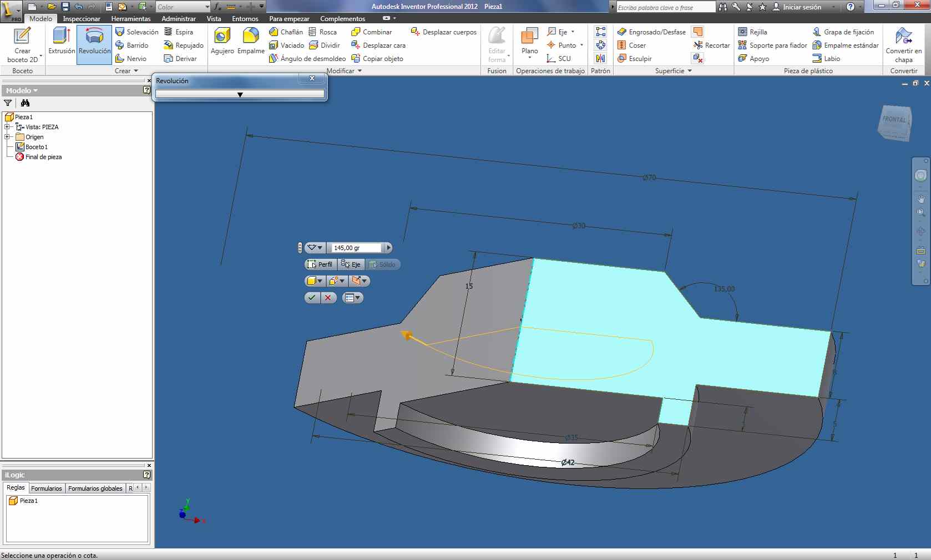Select the Empalme fillet tool
The height and width of the screenshot is (560, 931).
pyautogui.click(x=251, y=42)
